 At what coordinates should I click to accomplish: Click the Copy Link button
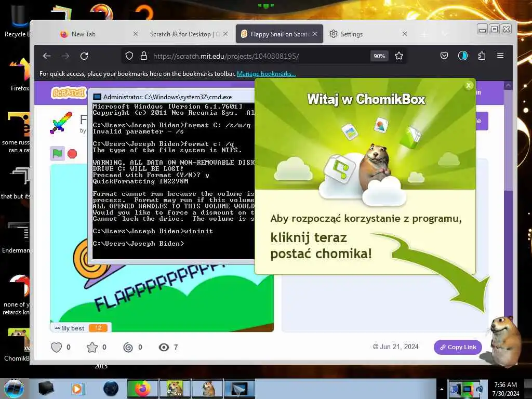458,347
